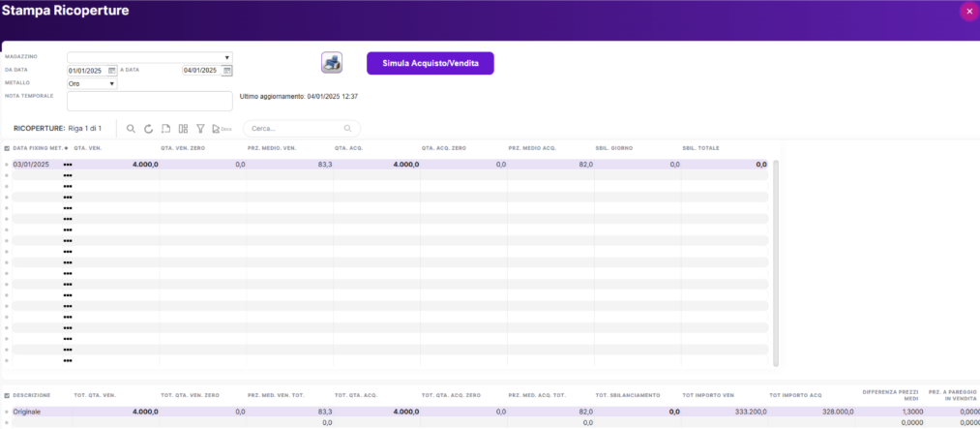The image size is (980, 429).
Task: Open calendar picker for A Data
Action: coord(227,71)
